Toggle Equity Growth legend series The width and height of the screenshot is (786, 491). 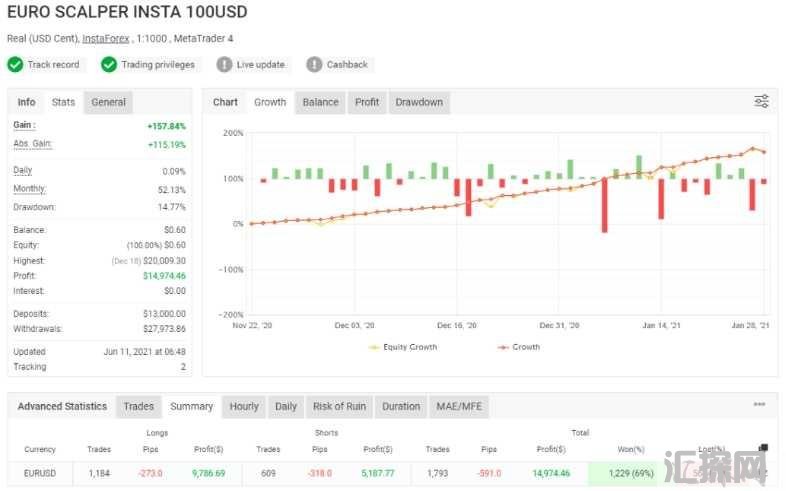point(403,347)
